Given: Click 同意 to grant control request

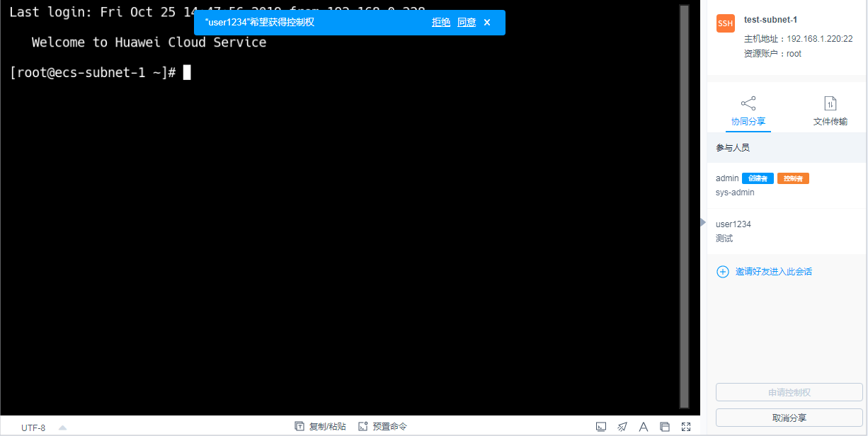Looking at the screenshot, I should tap(467, 23).
